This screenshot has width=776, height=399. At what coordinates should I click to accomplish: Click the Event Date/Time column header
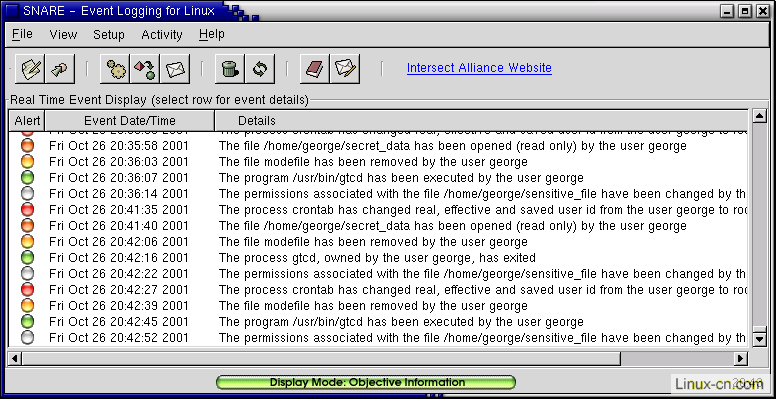(x=130, y=120)
